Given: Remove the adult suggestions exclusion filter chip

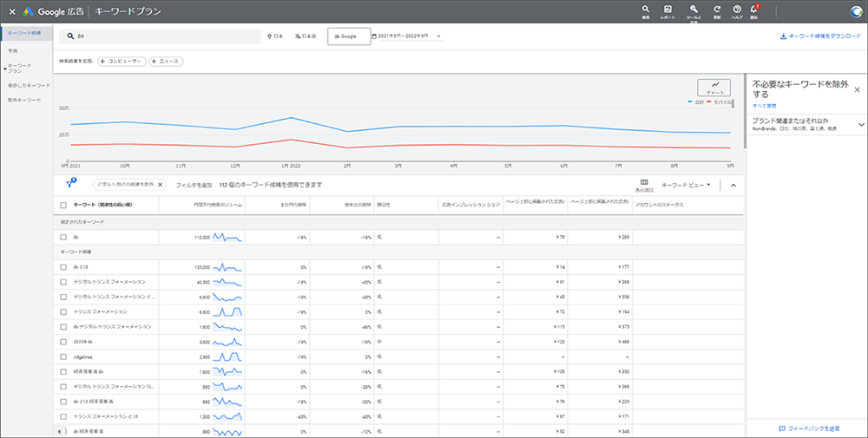Looking at the screenshot, I should tap(160, 185).
